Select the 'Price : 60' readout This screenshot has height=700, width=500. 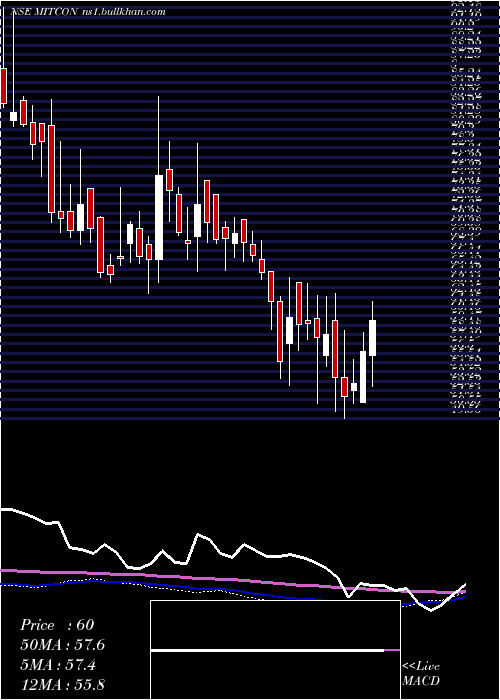57,625
